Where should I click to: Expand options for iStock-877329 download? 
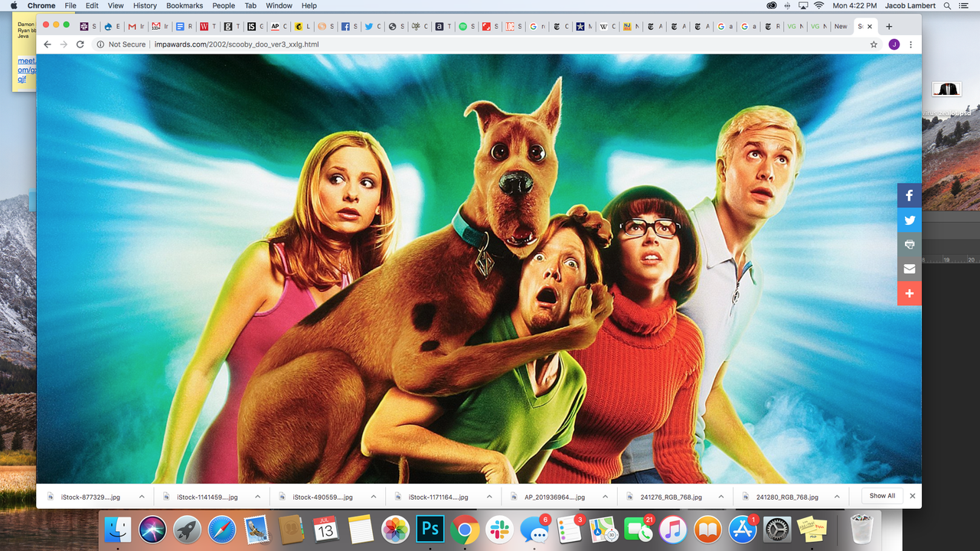point(142,497)
